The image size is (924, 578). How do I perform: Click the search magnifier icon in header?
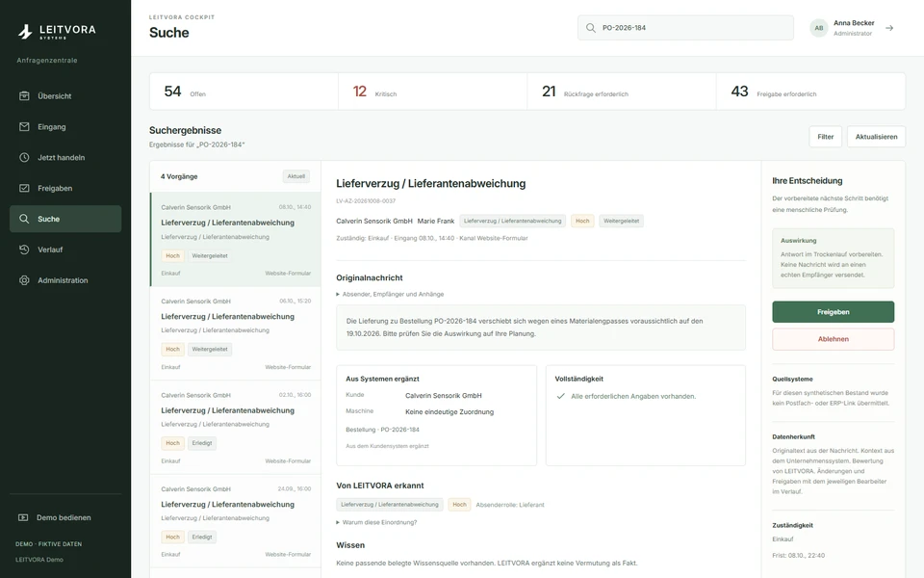[590, 28]
